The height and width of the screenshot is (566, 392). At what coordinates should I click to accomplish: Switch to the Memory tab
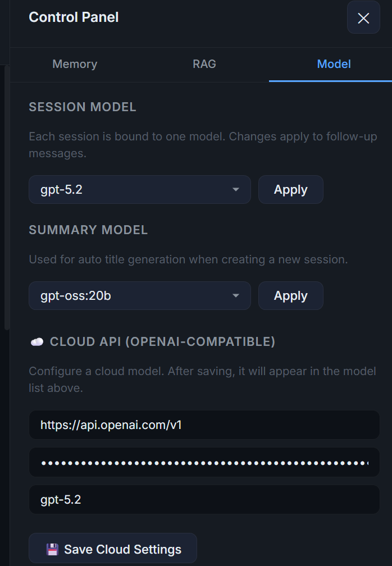pyautogui.click(x=75, y=64)
